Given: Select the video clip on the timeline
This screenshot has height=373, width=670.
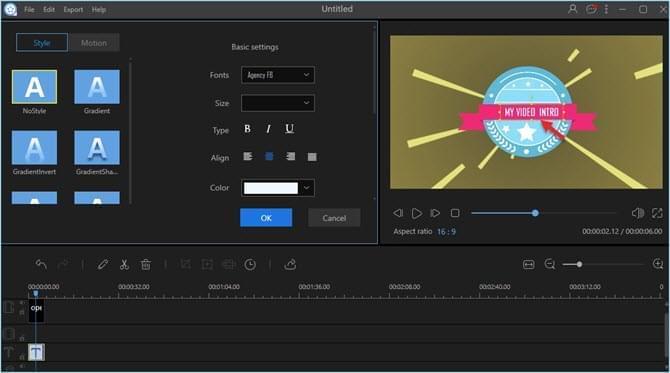Looking at the screenshot, I should tap(36, 311).
